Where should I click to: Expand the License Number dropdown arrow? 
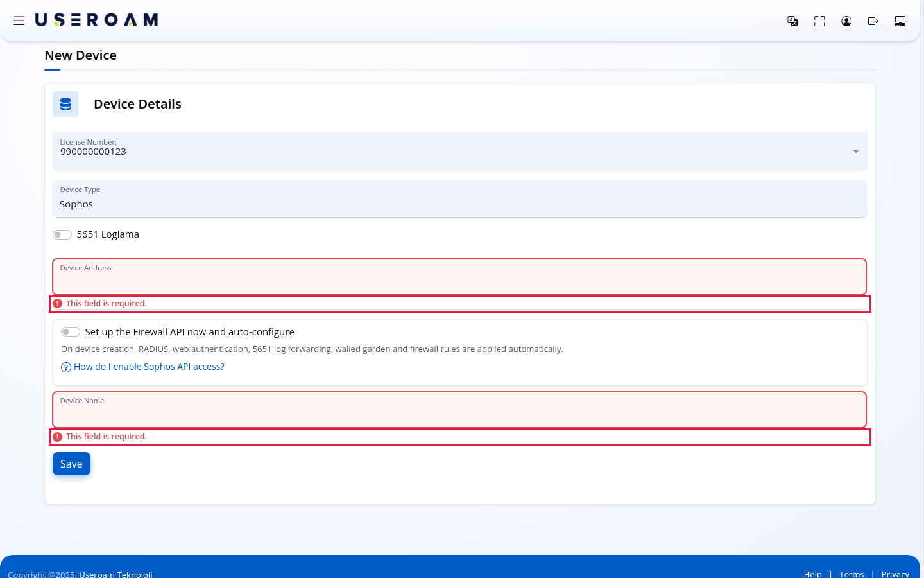(856, 152)
